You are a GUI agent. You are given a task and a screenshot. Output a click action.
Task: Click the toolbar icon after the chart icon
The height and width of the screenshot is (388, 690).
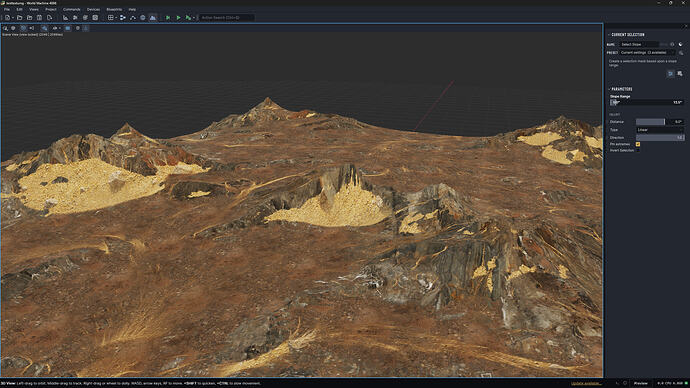[75, 18]
